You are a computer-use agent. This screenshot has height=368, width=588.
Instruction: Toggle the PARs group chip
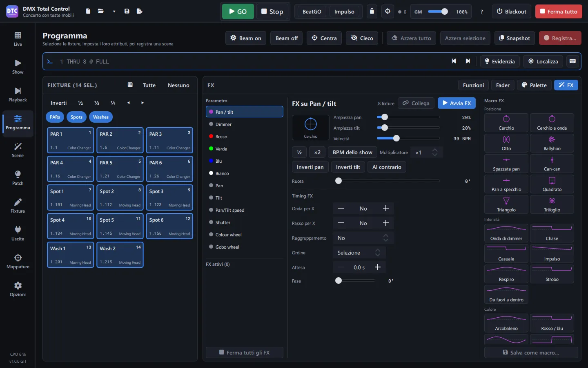coord(55,117)
